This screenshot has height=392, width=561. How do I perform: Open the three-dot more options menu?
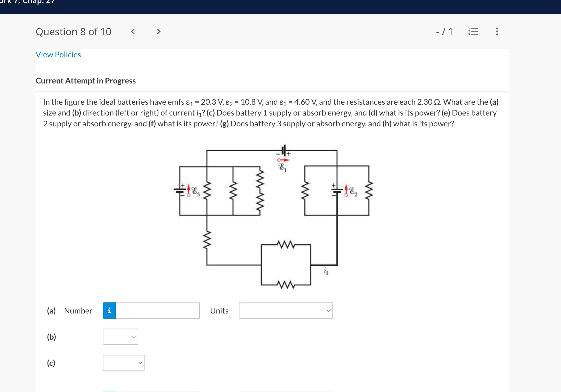point(497,32)
